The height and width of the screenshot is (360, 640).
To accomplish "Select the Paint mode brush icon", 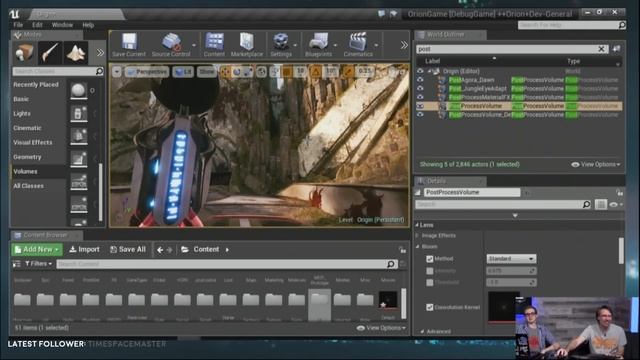I will 50,53.
